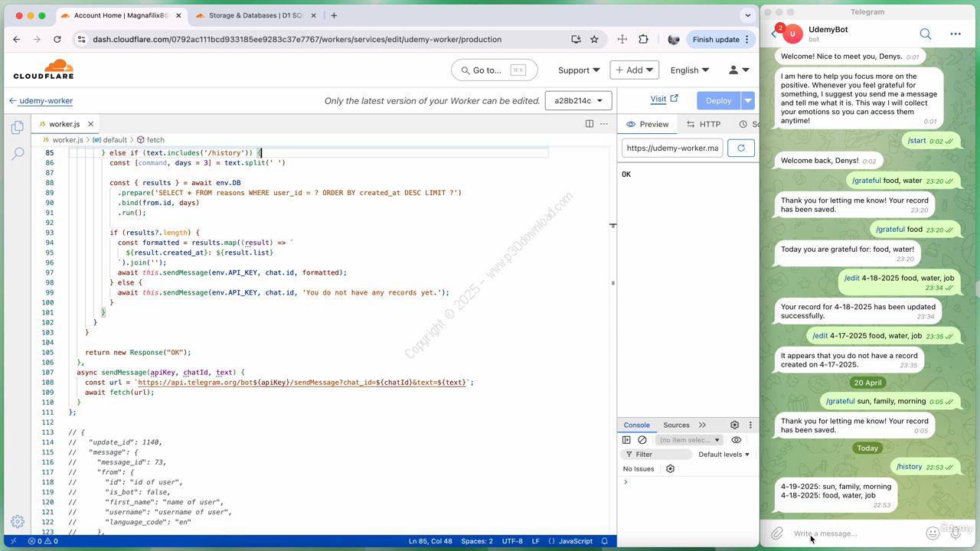Select the DevTools Console tab
980x551 pixels.
pyautogui.click(x=636, y=425)
